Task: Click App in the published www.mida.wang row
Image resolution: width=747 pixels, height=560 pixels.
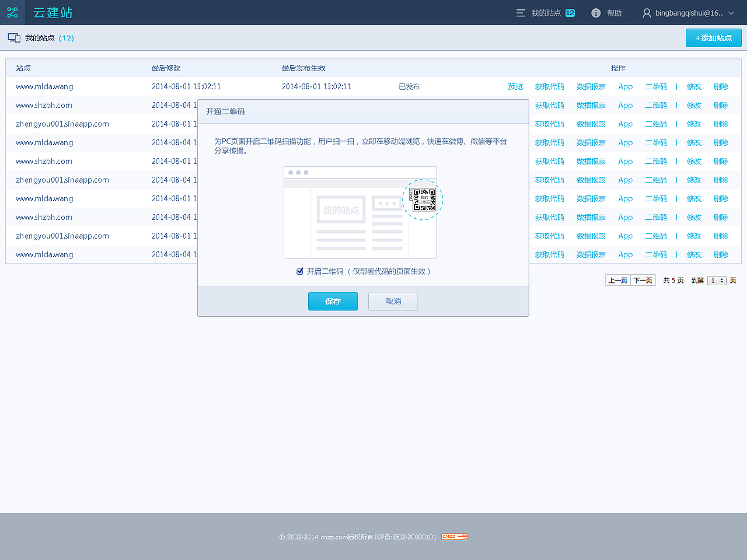Action: click(625, 86)
